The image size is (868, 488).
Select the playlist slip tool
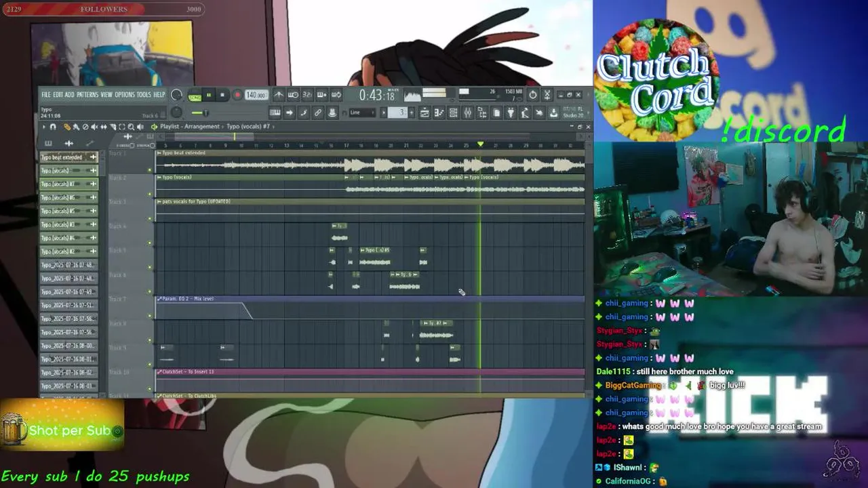pos(104,127)
